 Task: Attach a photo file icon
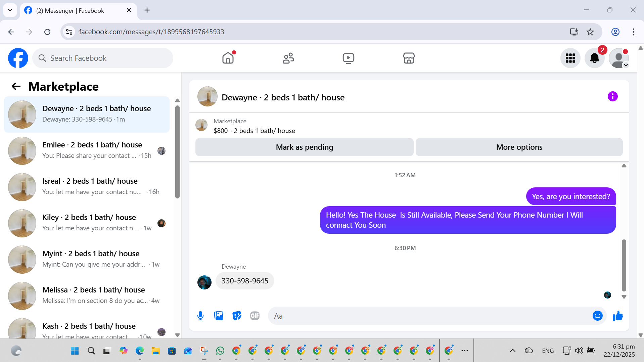pyautogui.click(x=219, y=316)
